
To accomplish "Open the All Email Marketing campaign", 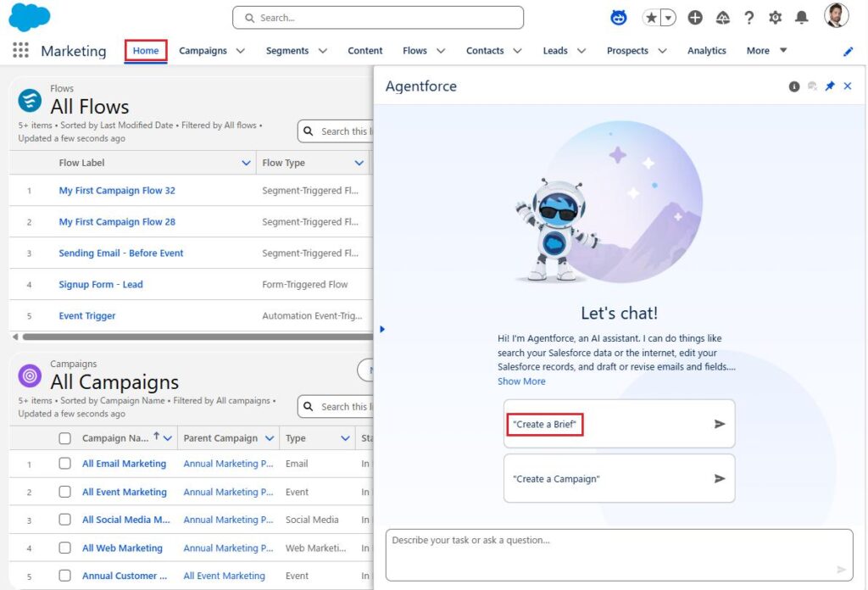I will pos(124,464).
